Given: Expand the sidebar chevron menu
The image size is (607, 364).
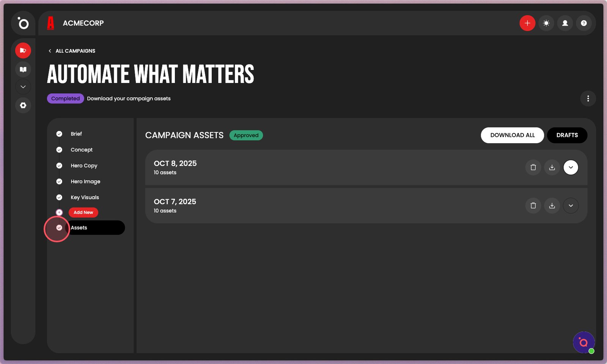Looking at the screenshot, I should pyautogui.click(x=23, y=87).
